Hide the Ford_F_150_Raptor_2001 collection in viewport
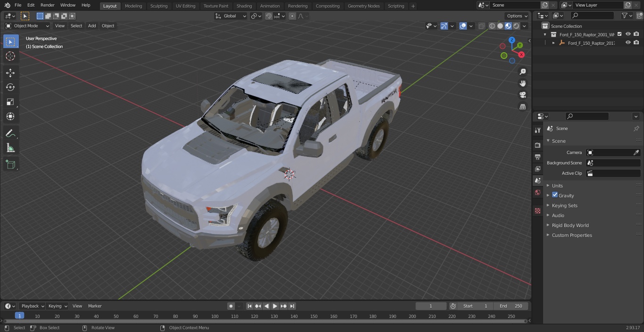Image resolution: width=644 pixels, height=332 pixels. [x=628, y=34]
